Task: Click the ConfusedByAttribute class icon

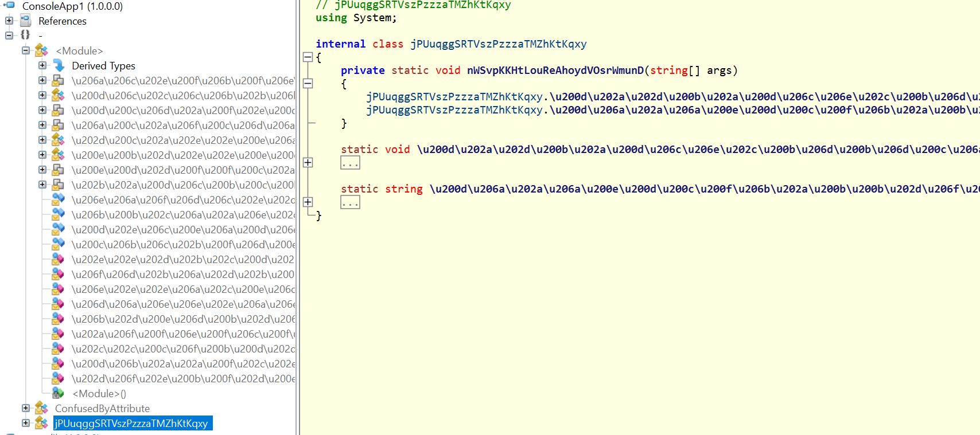Action: [41, 408]
